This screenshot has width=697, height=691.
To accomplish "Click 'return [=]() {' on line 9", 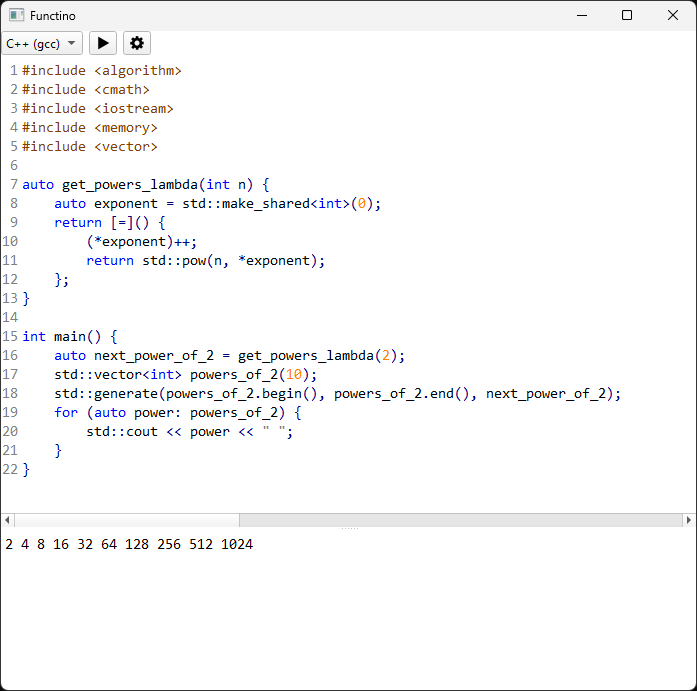I will point(110,223).
